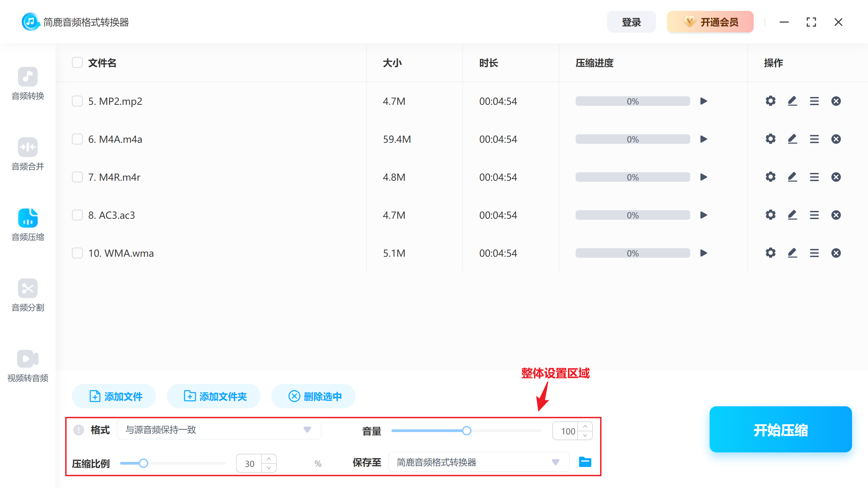The image size is (868, 488).
Task: Remove 8. AC3.ac3 from the list
Action: click(836, 215)
